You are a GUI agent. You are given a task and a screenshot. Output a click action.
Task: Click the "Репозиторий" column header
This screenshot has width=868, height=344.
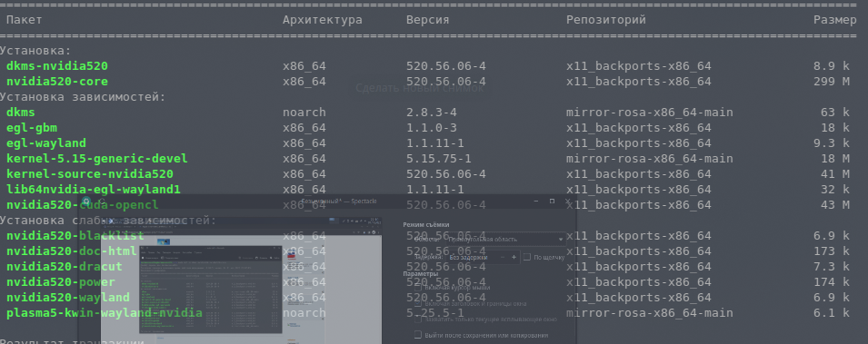coord(606,20)
